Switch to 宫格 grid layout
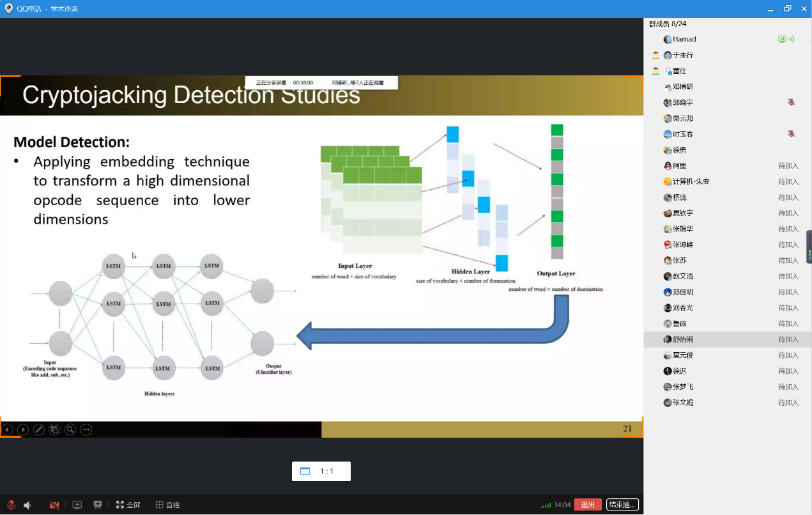 tap(167, 505)
